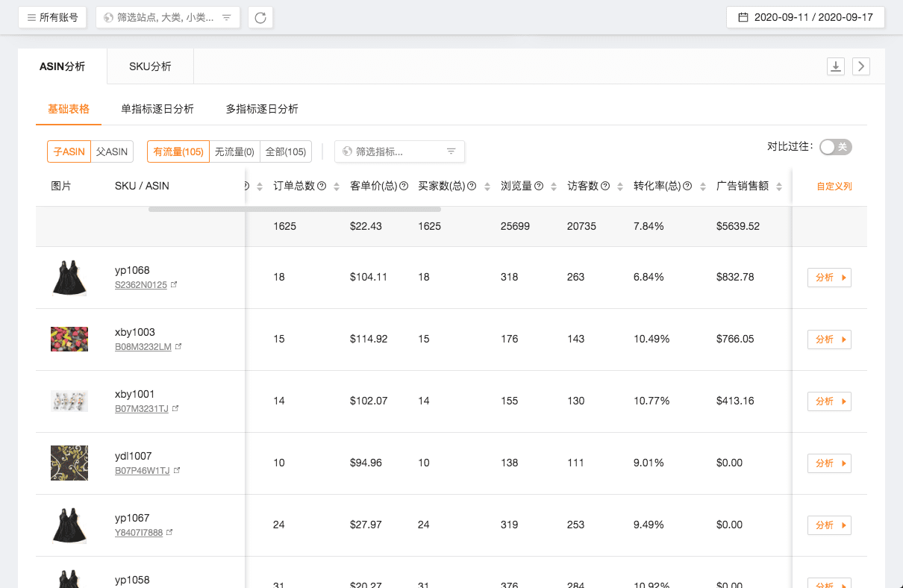Viewport: 903px width, 588px height.
Task: Open the 筛选指标 dropdown
Action: (x=399, y=151)
